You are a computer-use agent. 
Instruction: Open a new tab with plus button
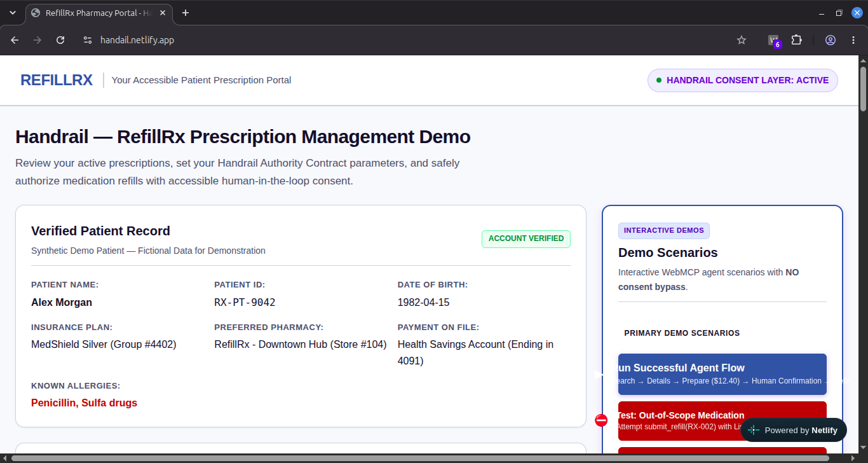pyautogui.click(x=186, y=13)
